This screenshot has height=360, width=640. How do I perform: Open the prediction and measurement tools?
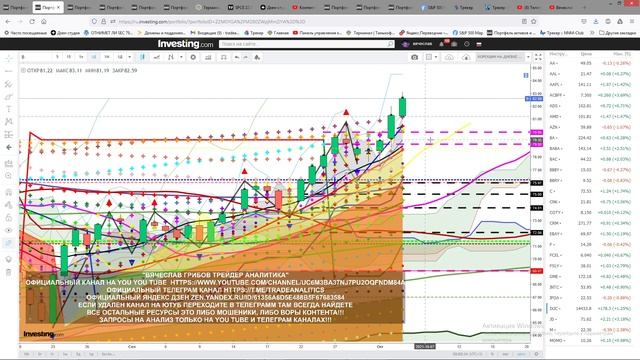pyautogui.click(x=9, y=134)
